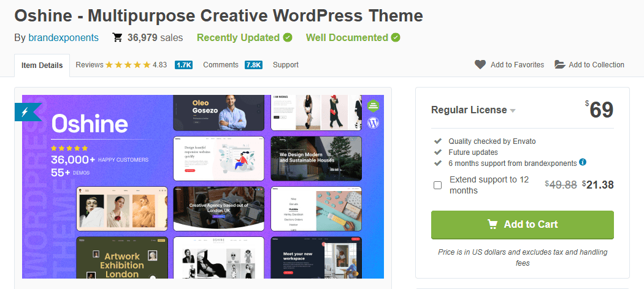Click the Well Documented green checkmark icon
This screenshot has width=644, height=289.
click(396, 38)
